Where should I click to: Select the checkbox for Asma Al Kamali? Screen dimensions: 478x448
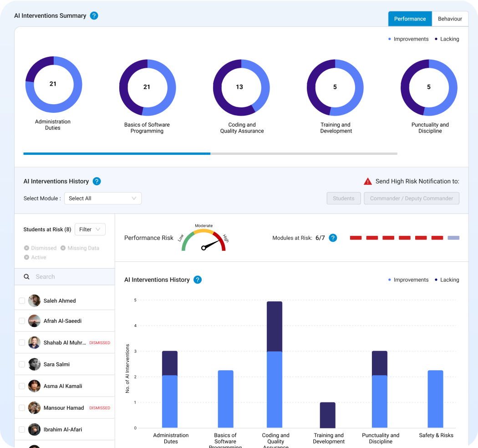point(22,386)
